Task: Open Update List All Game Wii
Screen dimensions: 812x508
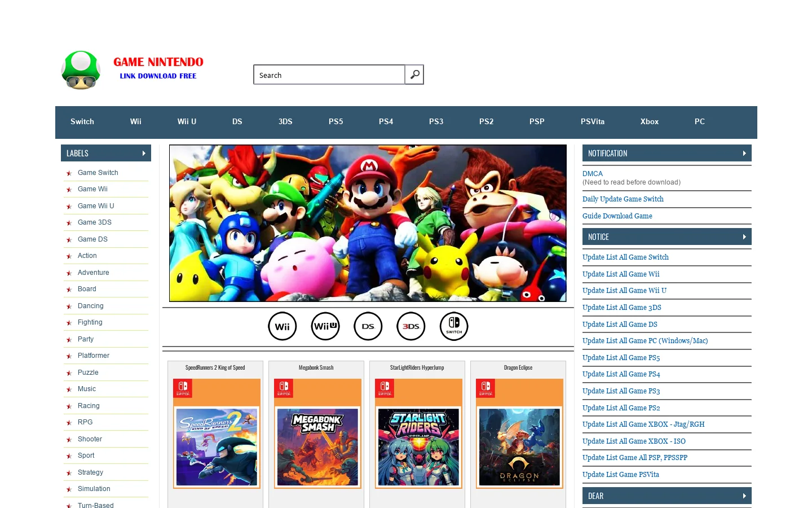Action: 621,274
